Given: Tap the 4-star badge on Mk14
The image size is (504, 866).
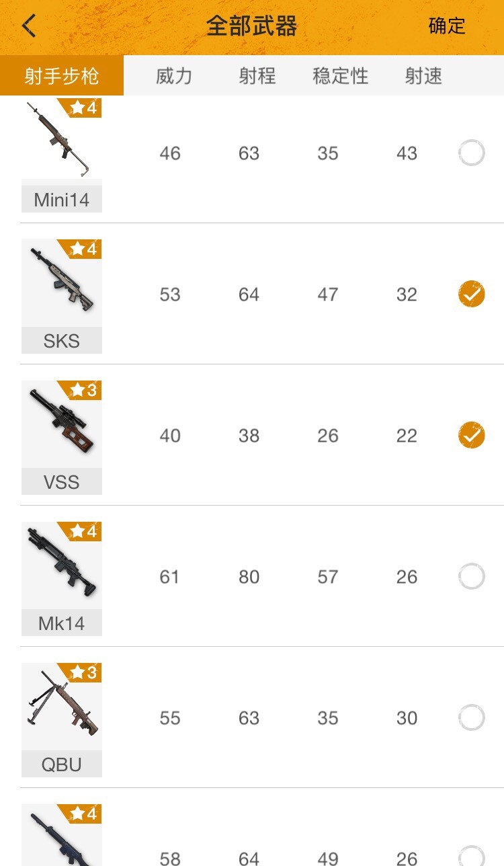Looking at the screenshot, I should coord(83,532).
